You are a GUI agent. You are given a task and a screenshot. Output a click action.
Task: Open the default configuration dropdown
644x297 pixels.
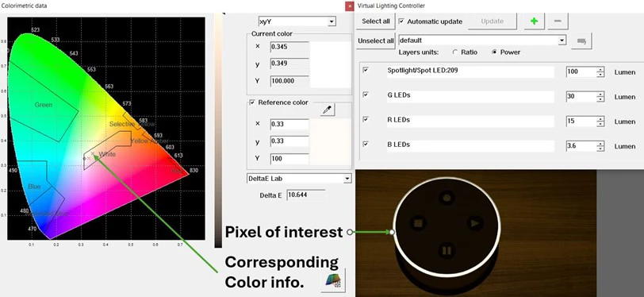[x=482, y=40]
